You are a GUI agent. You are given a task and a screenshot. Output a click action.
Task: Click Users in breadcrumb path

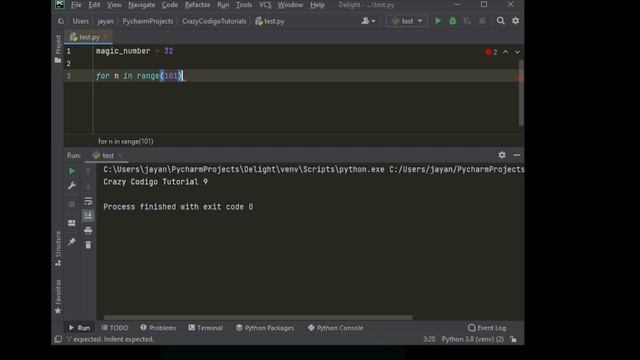[80, 21]
